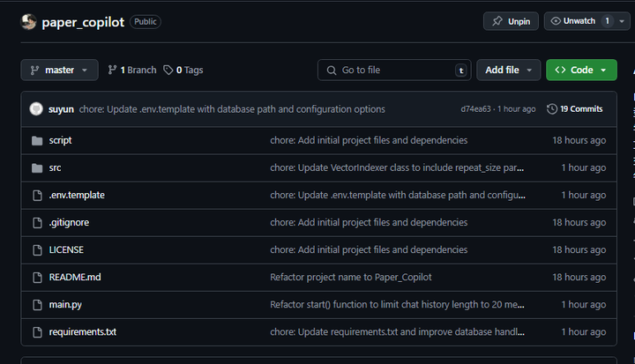Open the requirements.txt file
The width and height of the screenshot is (635, 364).
[83, 332]
